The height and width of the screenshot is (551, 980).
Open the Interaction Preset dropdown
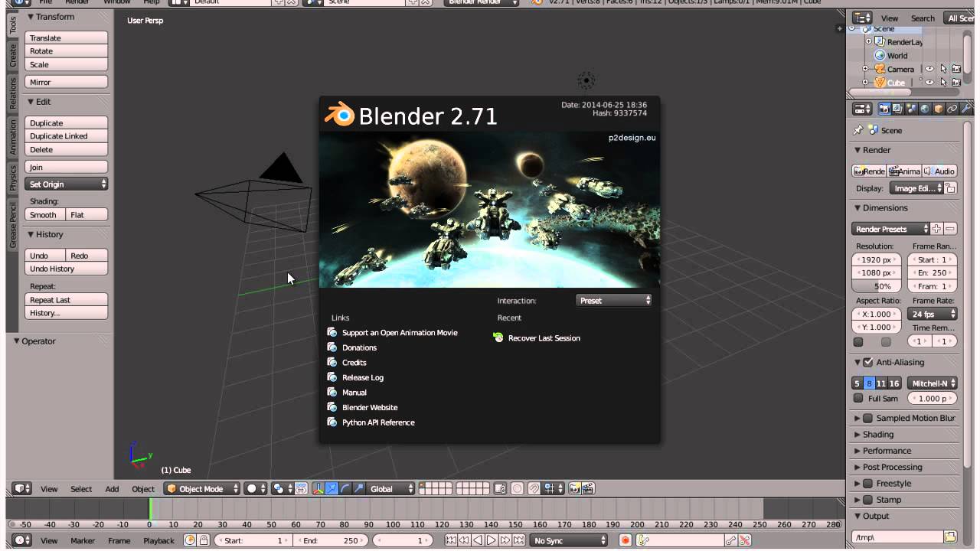[613, 301]
